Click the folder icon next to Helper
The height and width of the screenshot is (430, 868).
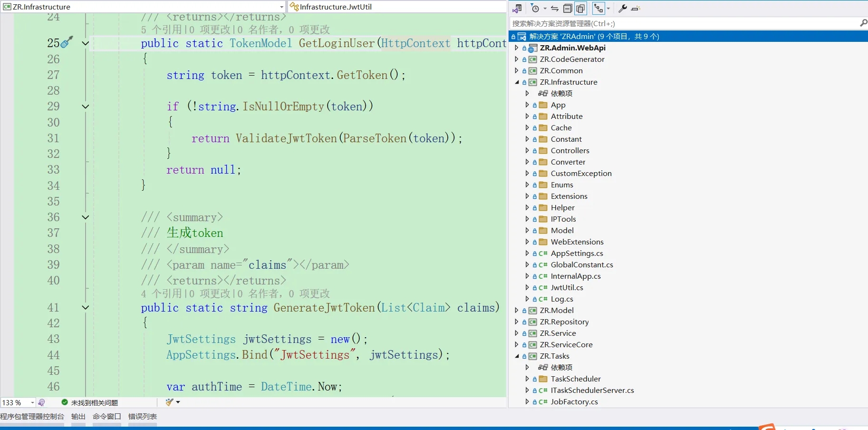[543, 207]
